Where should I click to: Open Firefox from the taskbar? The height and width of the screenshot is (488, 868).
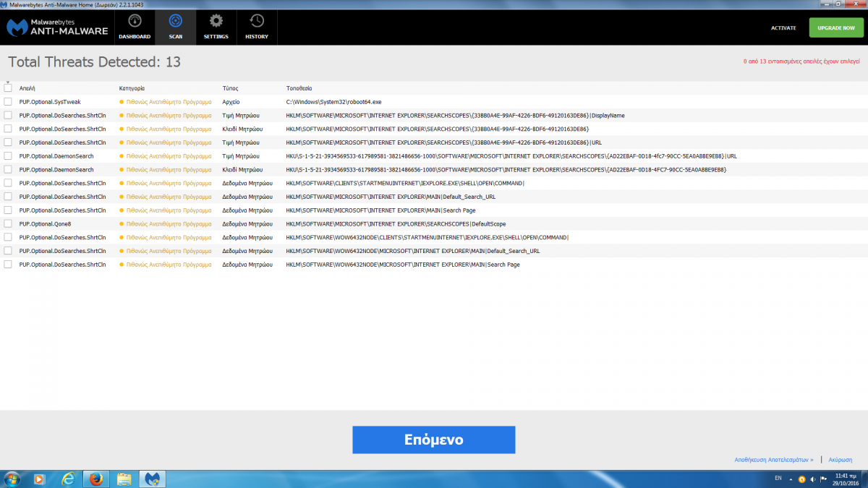pyautogui.click(x=95, y=479)
